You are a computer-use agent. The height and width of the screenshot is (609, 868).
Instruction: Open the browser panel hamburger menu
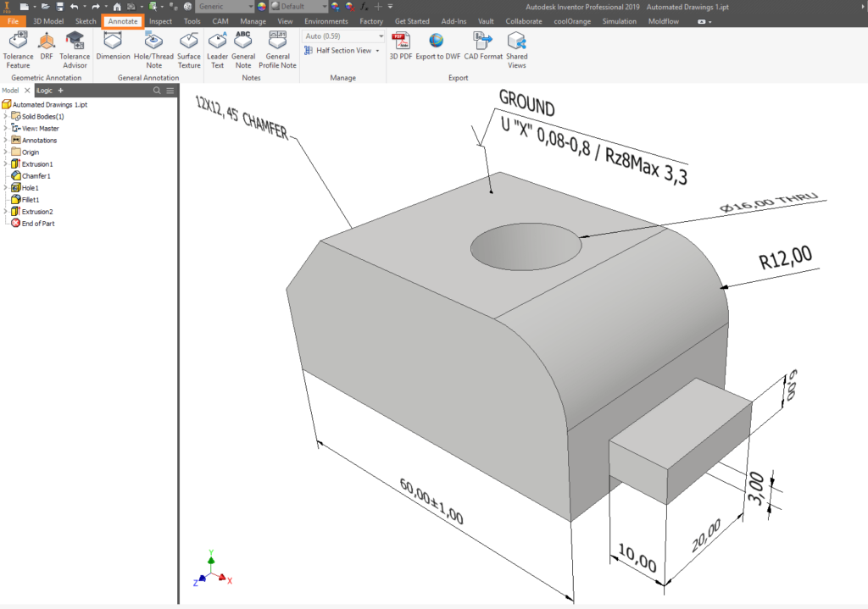(x=170, y=90)
